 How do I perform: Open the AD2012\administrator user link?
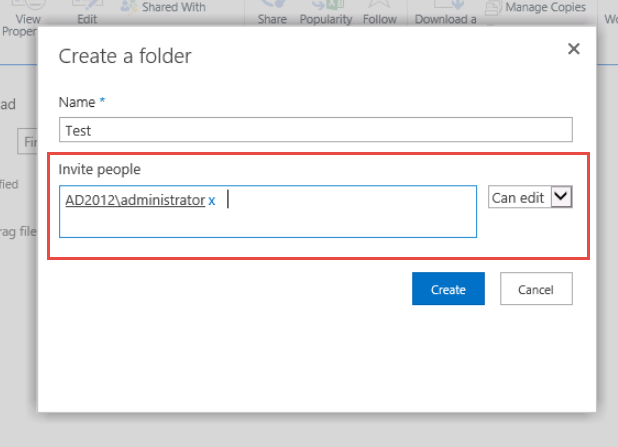click(x=135, y=200)
